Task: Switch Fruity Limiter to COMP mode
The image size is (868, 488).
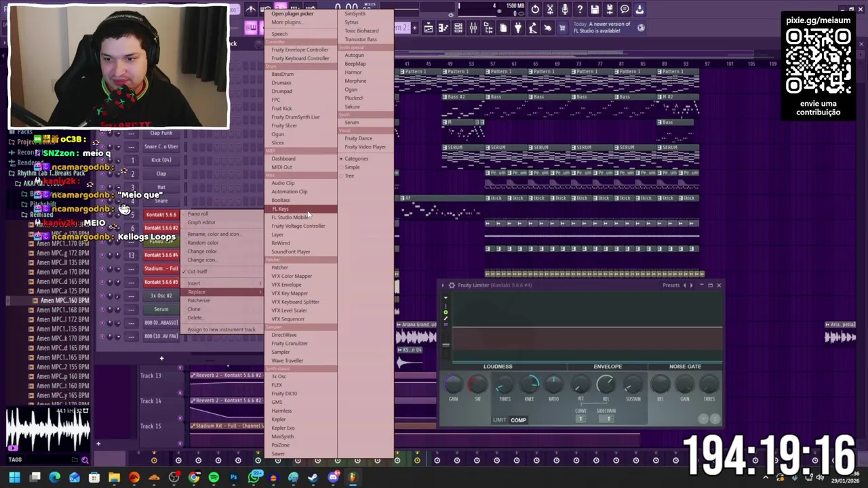Action: tap(518, 420)
